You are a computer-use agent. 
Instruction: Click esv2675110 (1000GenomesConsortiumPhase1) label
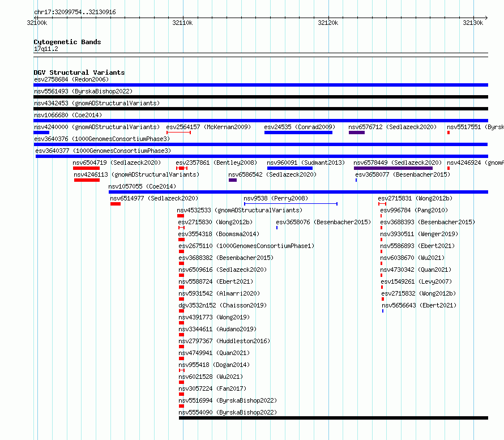[246, 246]
